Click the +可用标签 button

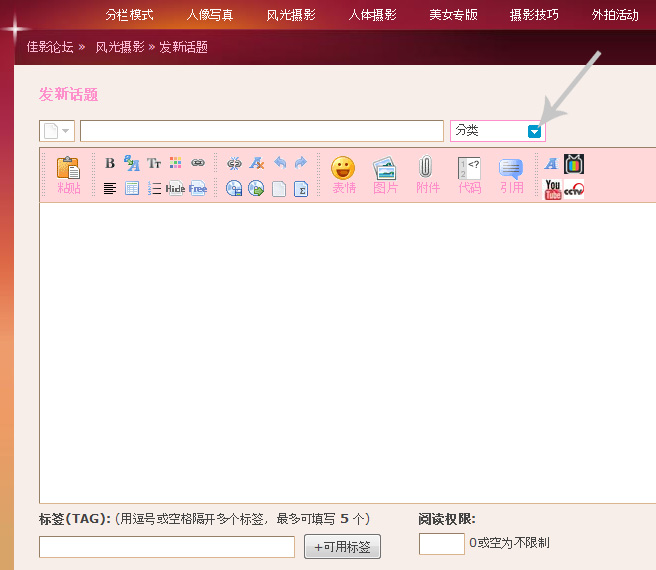pyautogui.click(x=342, y=547)
